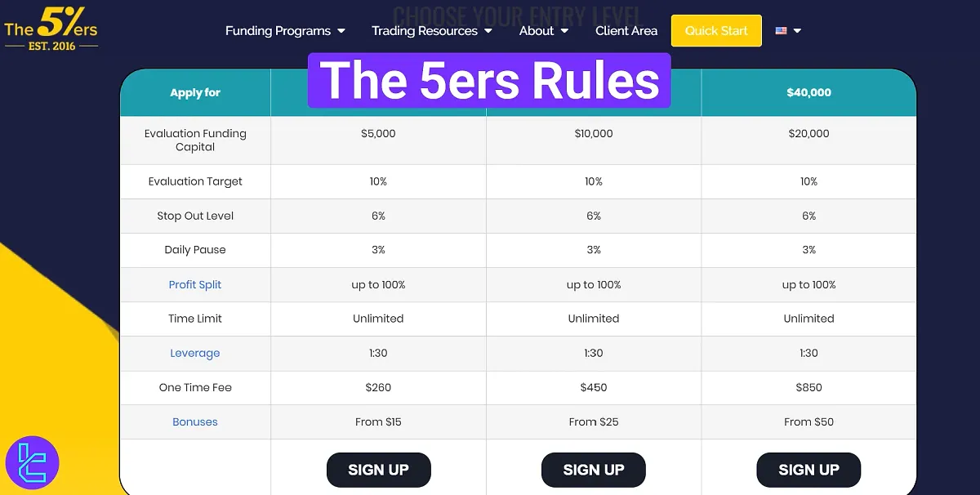Viewport: 980px width, 495px height.
Task: Click the Apply for table header
Action: (x=194, y=92)
